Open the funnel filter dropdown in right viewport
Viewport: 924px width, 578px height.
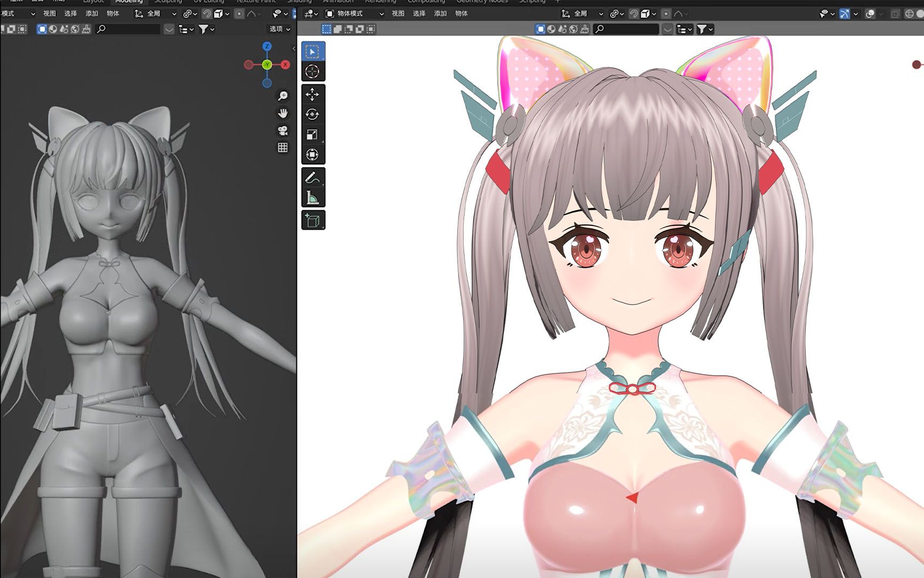point(705,29)
